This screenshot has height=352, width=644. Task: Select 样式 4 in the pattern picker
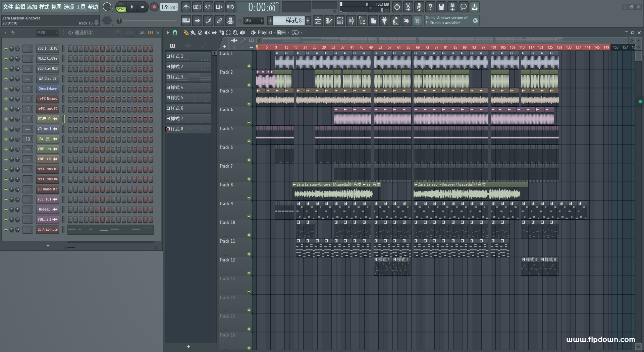tap(189, 87)
